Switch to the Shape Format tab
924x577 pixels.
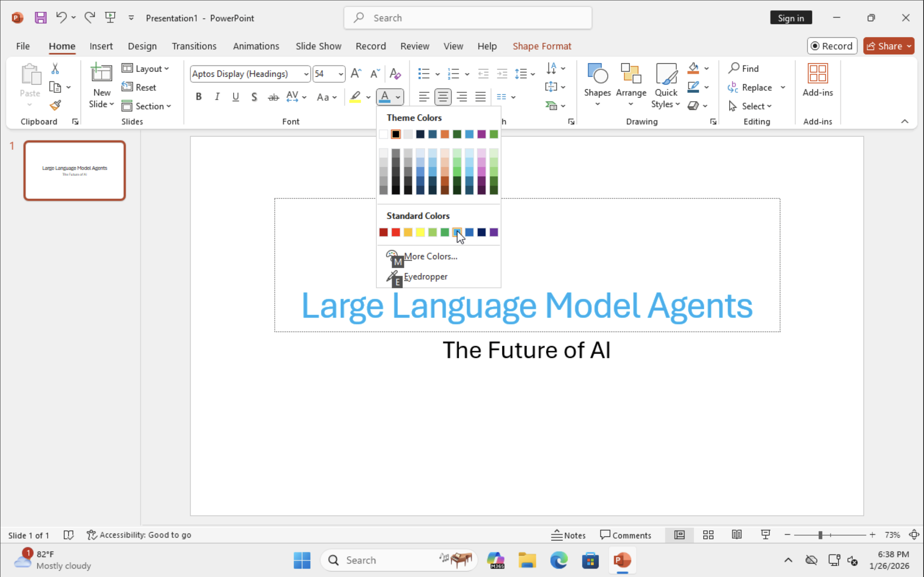click(x=542, y=46)
